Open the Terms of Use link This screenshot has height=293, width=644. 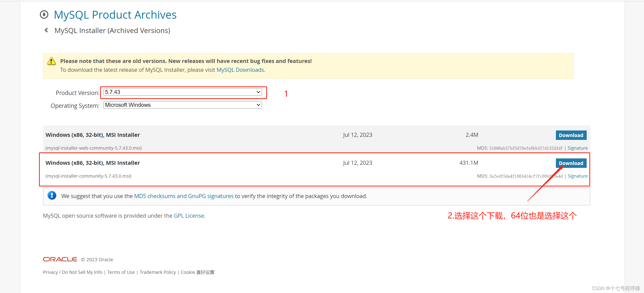coord(121,272)
